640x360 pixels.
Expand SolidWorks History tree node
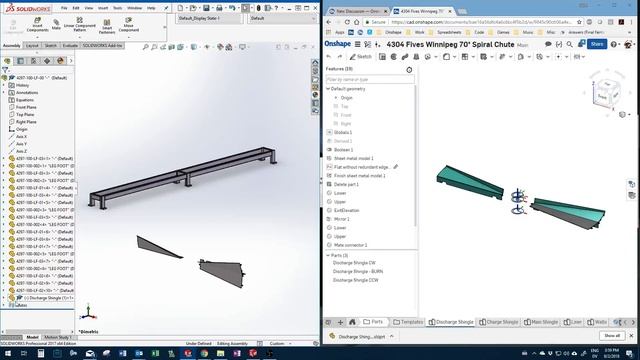click(4, 85)
